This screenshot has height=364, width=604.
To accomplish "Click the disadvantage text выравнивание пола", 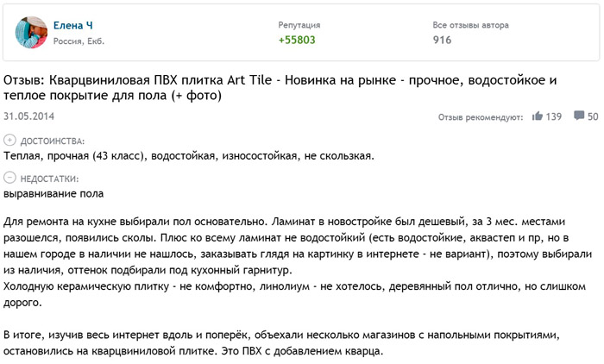I will 47,194.
